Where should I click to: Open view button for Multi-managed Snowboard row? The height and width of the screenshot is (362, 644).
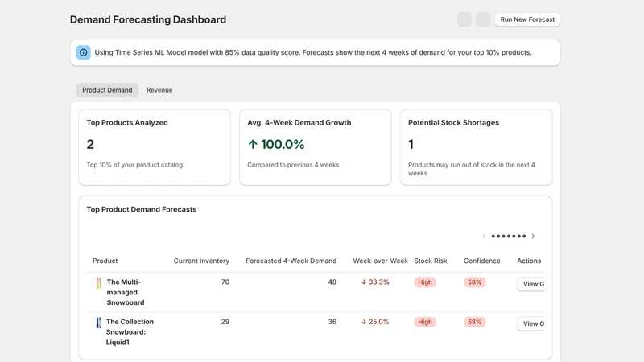(531, 284)
